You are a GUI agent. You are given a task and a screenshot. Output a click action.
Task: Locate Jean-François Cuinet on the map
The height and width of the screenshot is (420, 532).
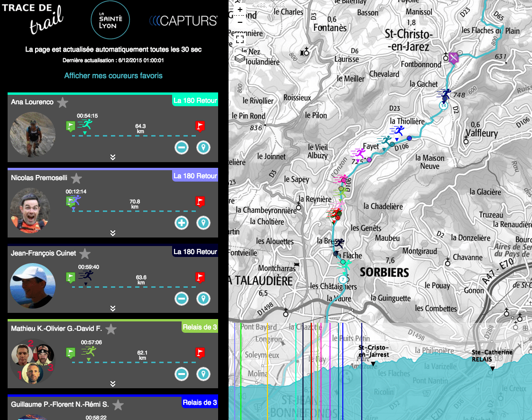click(203, 299)
